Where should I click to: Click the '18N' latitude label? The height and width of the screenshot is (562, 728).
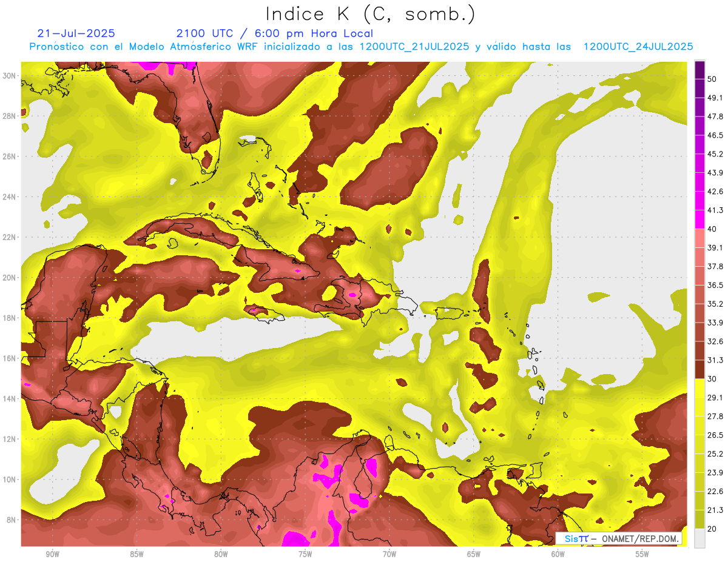coord(9,318)
